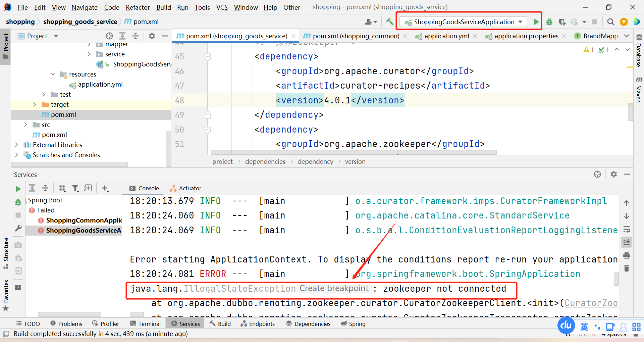The height and width of the screenshot is (342, 644).
Task: Open the Actuator tab
Action: (x=185, y=188)
